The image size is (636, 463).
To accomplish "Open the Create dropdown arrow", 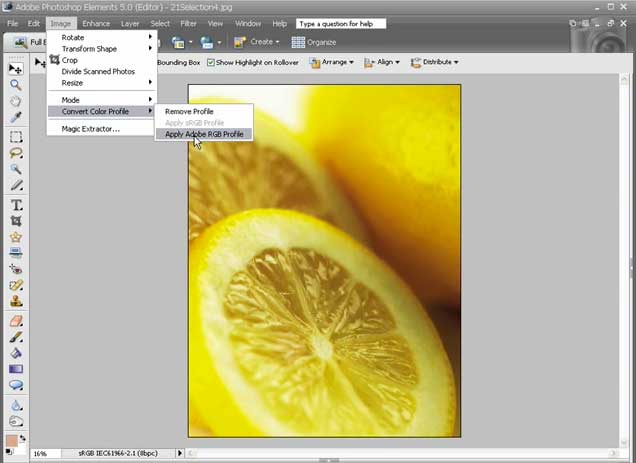I will [x=277, y=42].
